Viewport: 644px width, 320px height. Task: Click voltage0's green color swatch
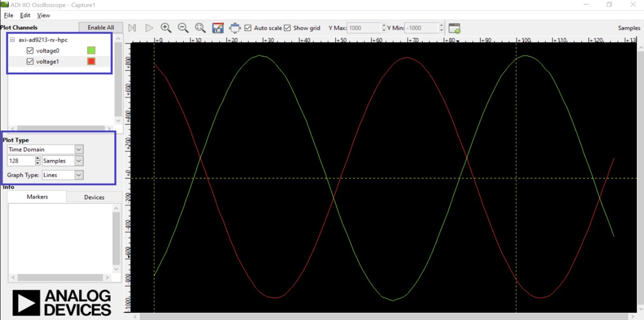[x=90, y=50]
